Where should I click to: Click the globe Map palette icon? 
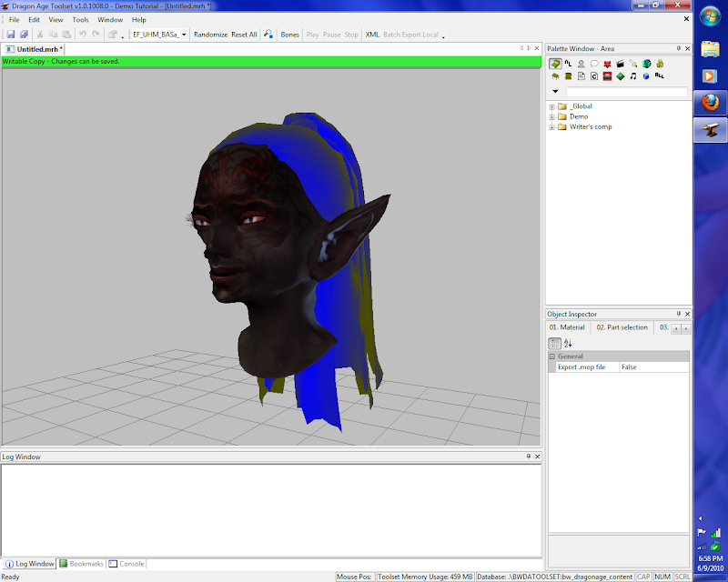646,64
